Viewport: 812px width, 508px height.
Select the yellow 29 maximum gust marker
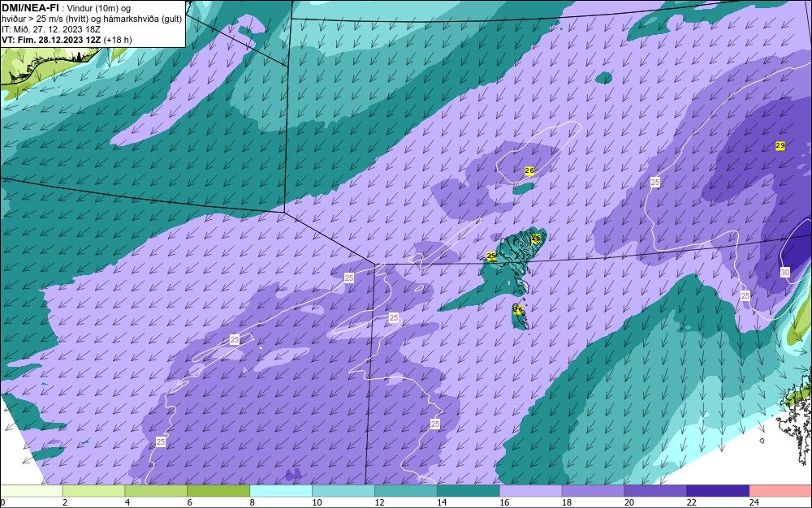[780, 146]
